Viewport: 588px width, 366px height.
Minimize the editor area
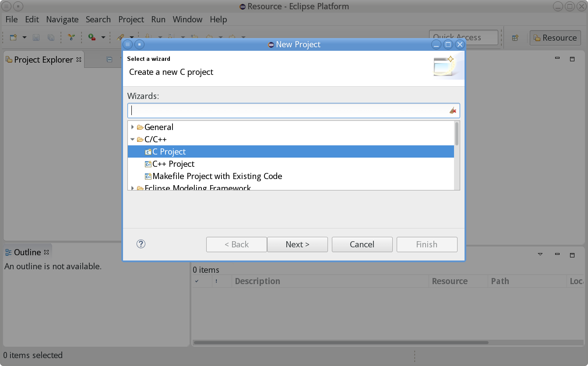coord(557,59)
